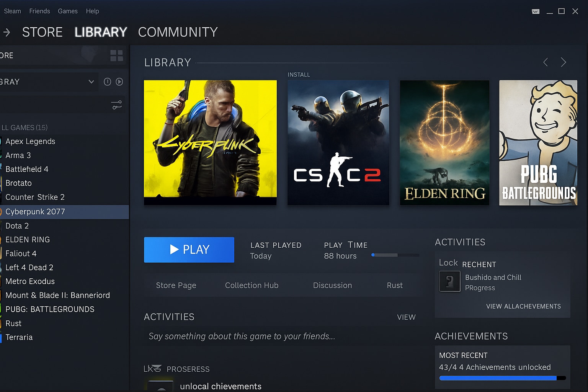This screenshot has width=588, height=392.
Task: Open the Games menu
Action: [68, 11]
